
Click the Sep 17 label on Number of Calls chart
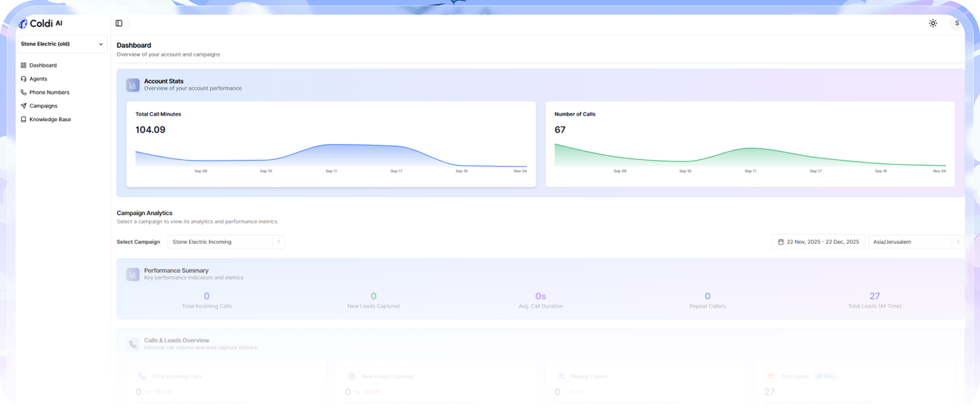pos(815,171)
